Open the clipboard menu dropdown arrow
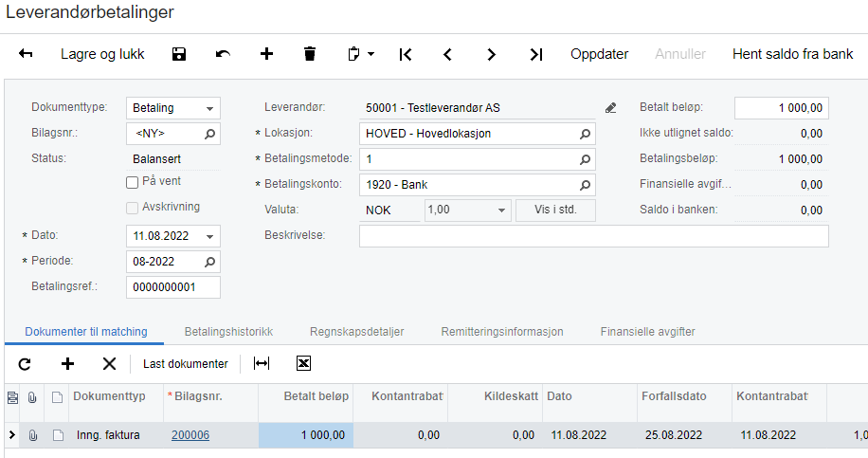The width and height of the screenshot is (868, 458). (371, 54)
